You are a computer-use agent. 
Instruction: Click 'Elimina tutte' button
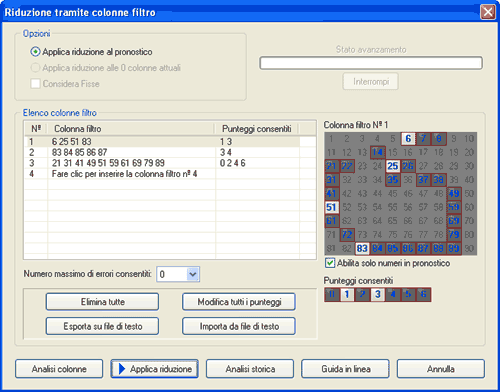[x=102, y=302]
